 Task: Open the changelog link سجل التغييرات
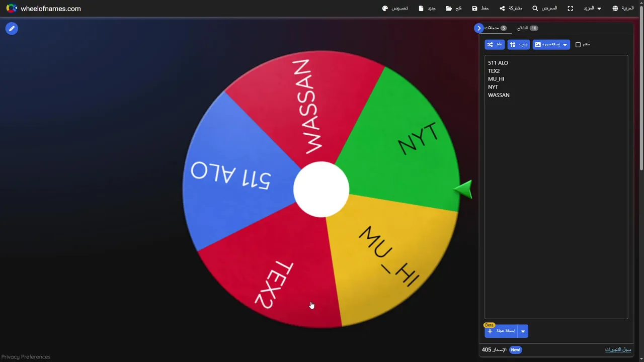click(618, 349)
